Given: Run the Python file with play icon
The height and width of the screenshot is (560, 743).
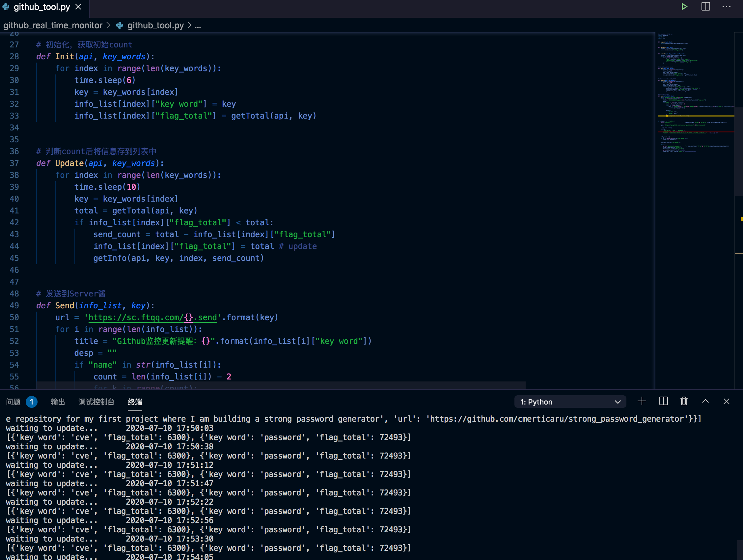Looking at the screenshot, I should pos(684,7).
